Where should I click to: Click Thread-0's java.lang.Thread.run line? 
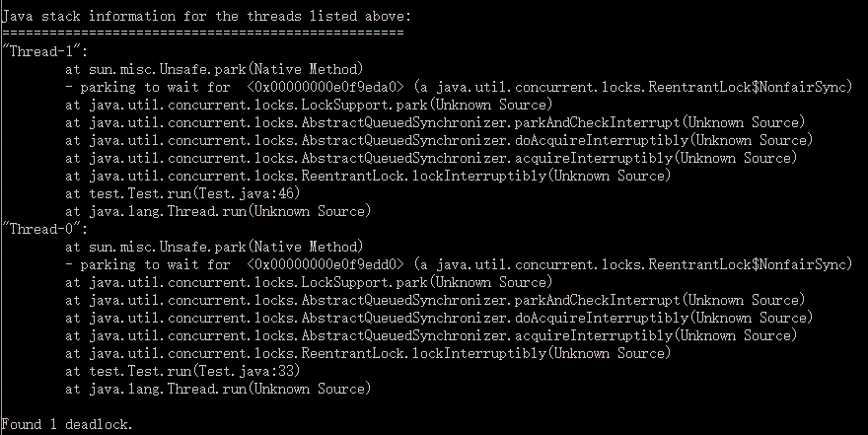point(218,389)
